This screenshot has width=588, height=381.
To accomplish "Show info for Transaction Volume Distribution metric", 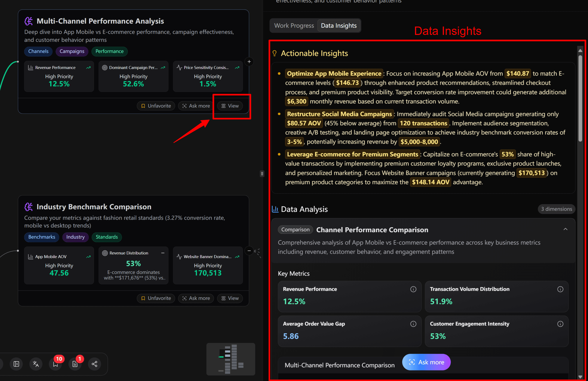I will click(x=560, y=289).
